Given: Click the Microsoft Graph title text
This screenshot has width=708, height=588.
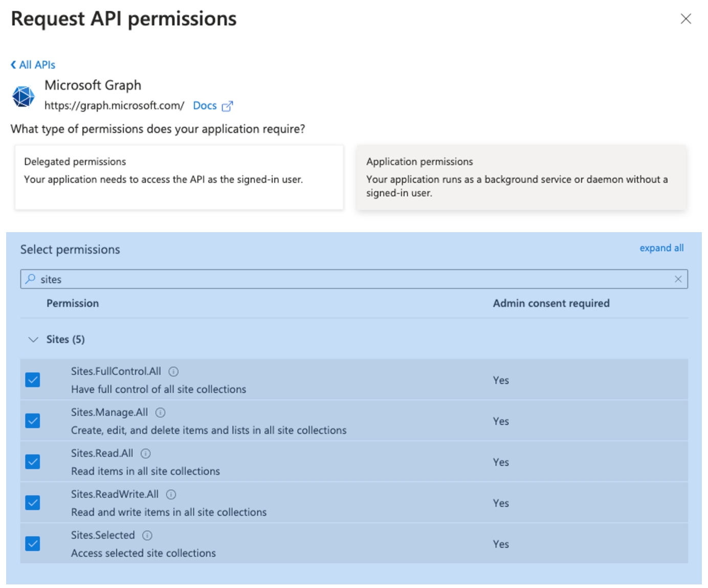Looking at the screenshot, I should (93, 85).
